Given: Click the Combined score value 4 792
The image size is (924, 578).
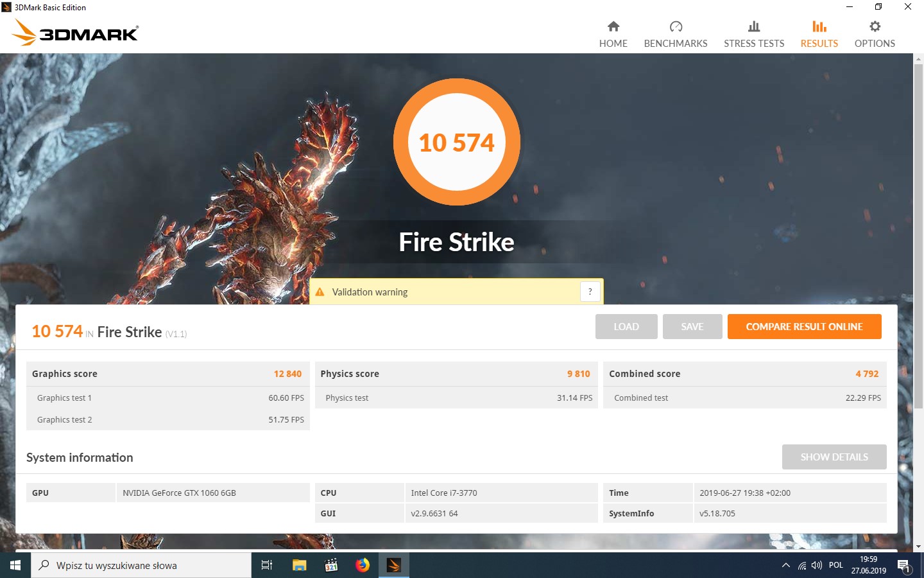Looking at the screenshot, I should click(867, 374).
